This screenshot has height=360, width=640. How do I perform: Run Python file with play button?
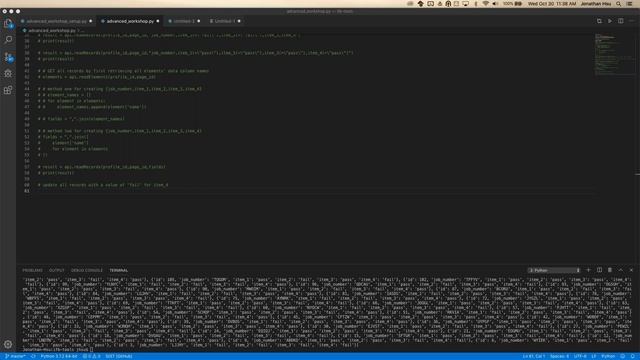tap(610, 21)
